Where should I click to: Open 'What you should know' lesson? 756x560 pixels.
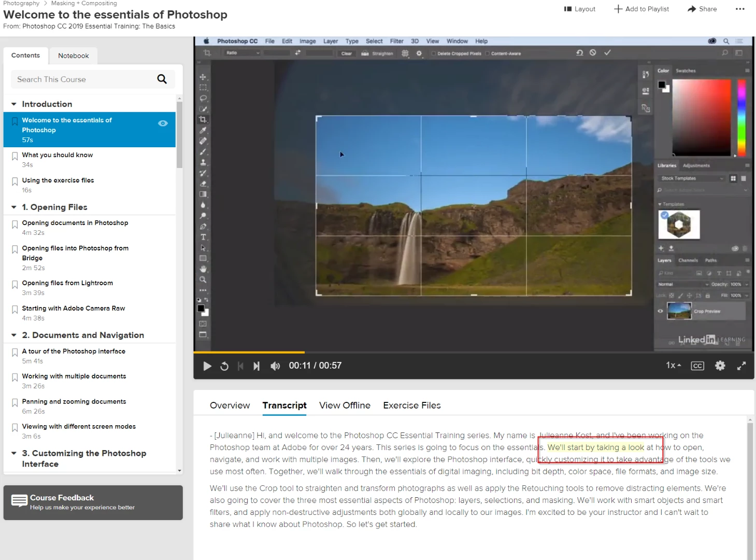pyautogui.click(x=58, y=155)
